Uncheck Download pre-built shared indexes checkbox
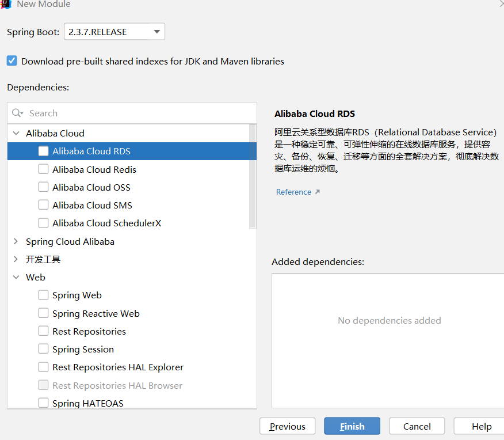The height and width of the screenshot is (440, 504). click(x=12, y=60)
